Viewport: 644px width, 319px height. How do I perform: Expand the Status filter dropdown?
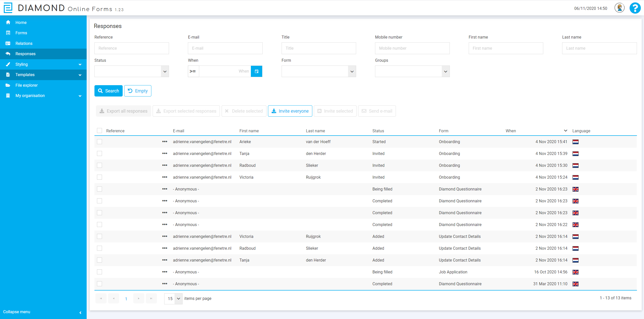pos(165,71)
